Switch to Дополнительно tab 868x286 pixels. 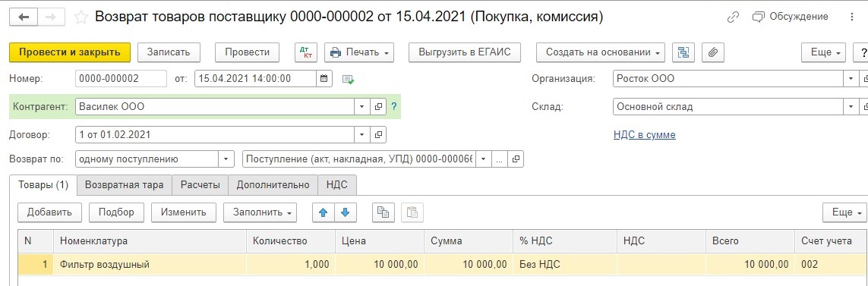click(273, 185)
